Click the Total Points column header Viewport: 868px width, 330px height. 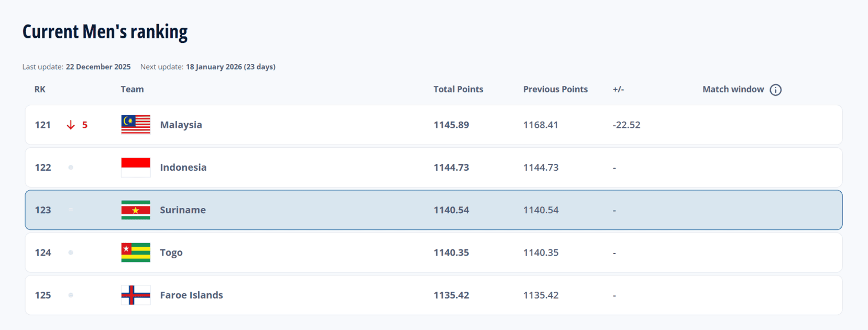[x=458, y=89]
